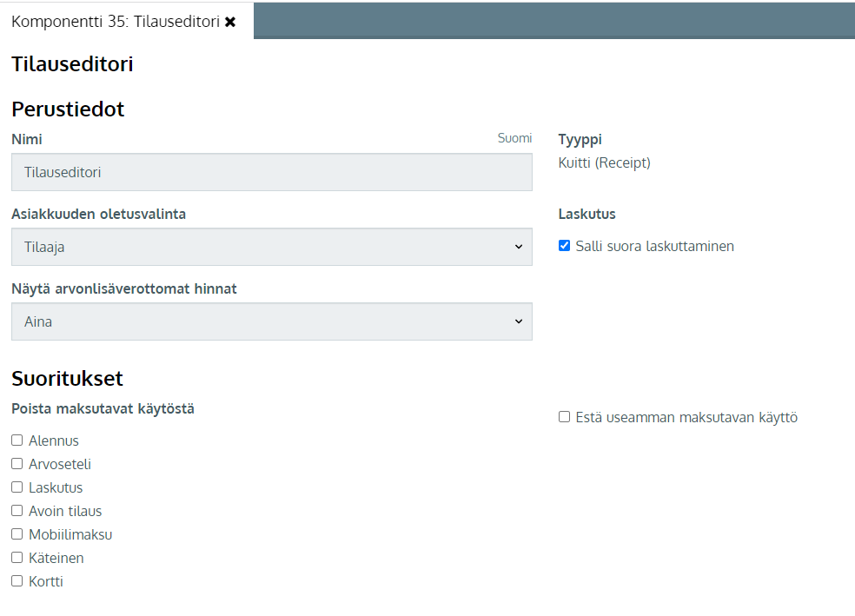Click the bold Laskutus section label
This screenshot has height=616, width=855.
pos(587,215)
